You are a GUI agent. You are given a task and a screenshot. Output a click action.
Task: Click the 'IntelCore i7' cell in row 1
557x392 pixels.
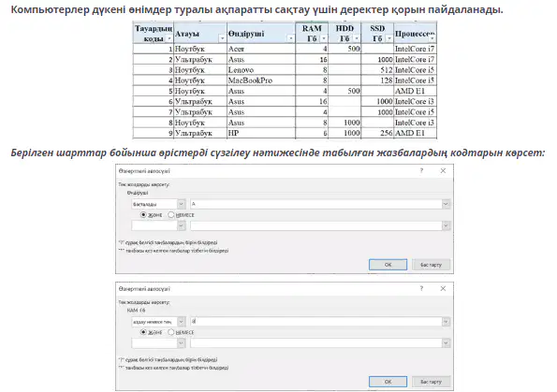pos(415,49)
